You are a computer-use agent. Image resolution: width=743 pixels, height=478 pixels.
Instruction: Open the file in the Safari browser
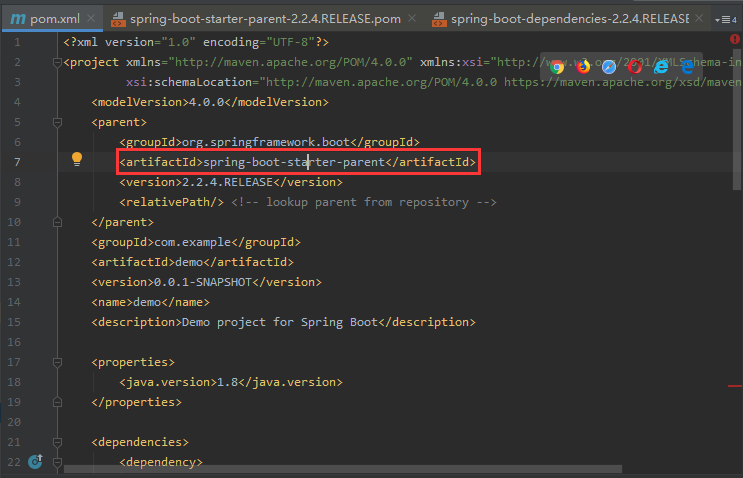pyautogui.click(x=609, y=67)
